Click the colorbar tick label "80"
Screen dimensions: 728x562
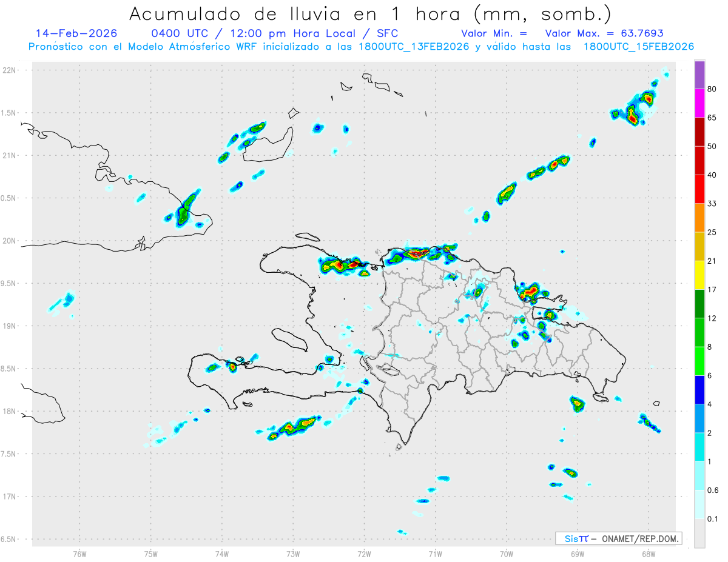pos(712,89)
